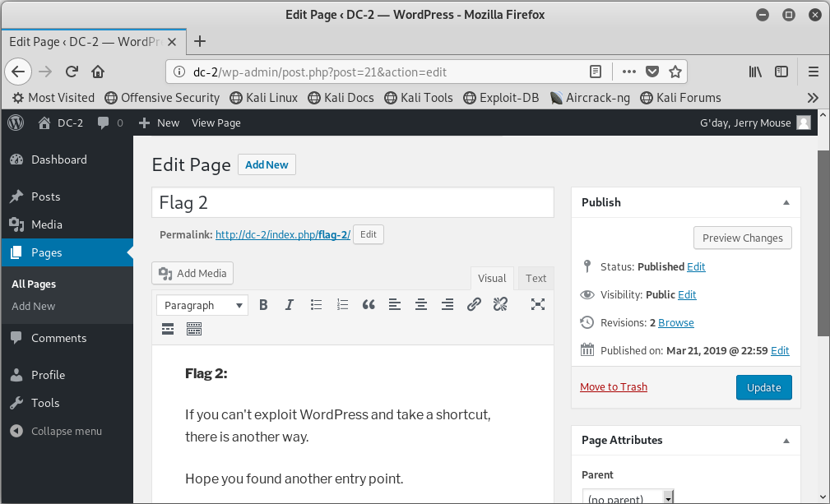Collapse the Page Attributes panel
Viewport: 830px width, 504px height.
[786, 441]
